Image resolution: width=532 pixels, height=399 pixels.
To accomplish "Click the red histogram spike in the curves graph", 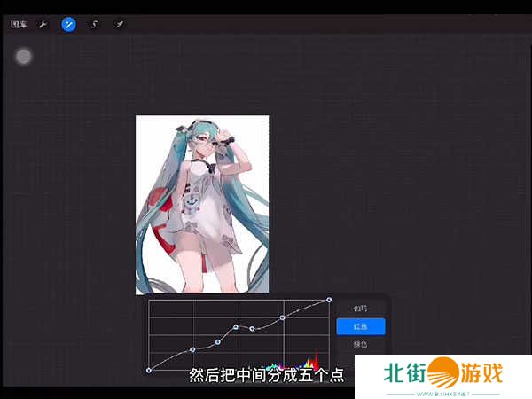I will coord(315,361).
